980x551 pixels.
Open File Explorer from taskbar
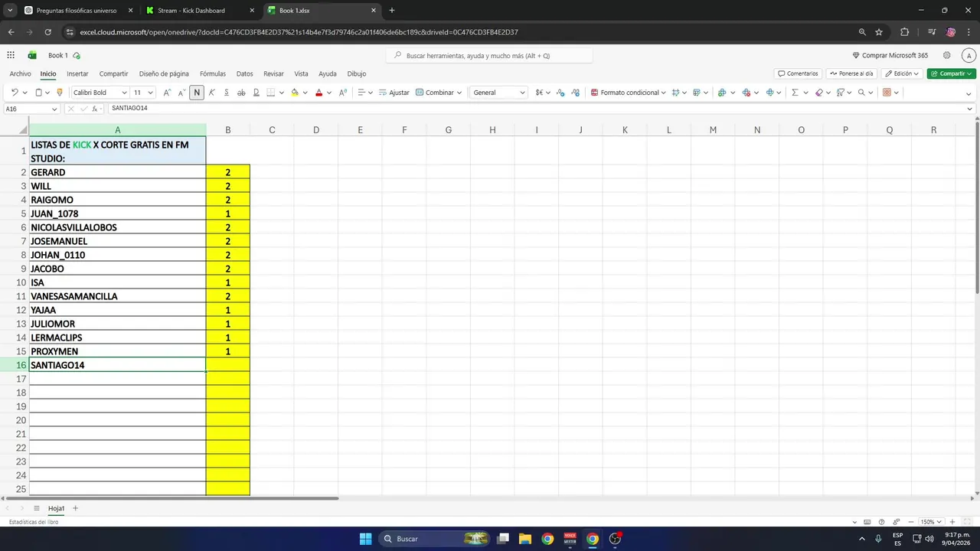click(x=525, y=539)
